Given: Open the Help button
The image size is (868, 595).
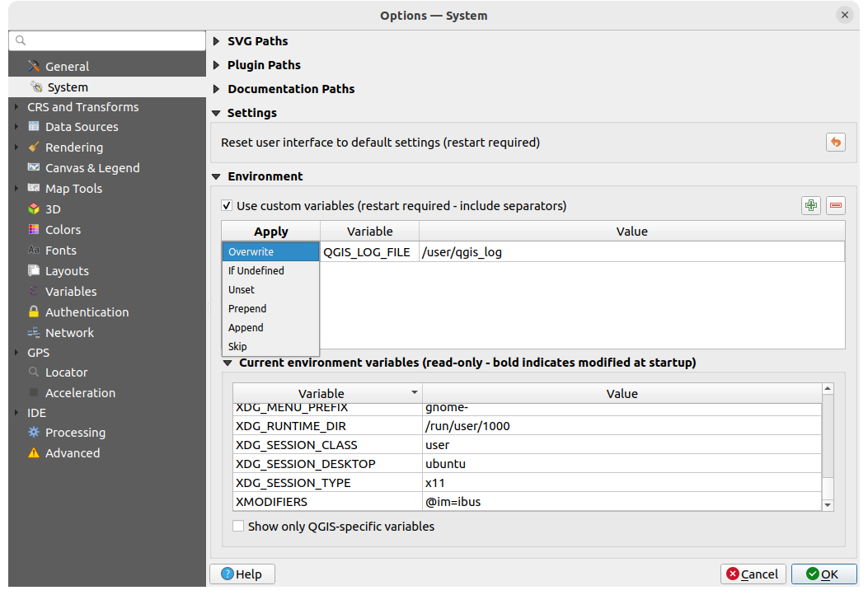Looking at the screenshot, I should pyautogui.click(x=242, y=574).
